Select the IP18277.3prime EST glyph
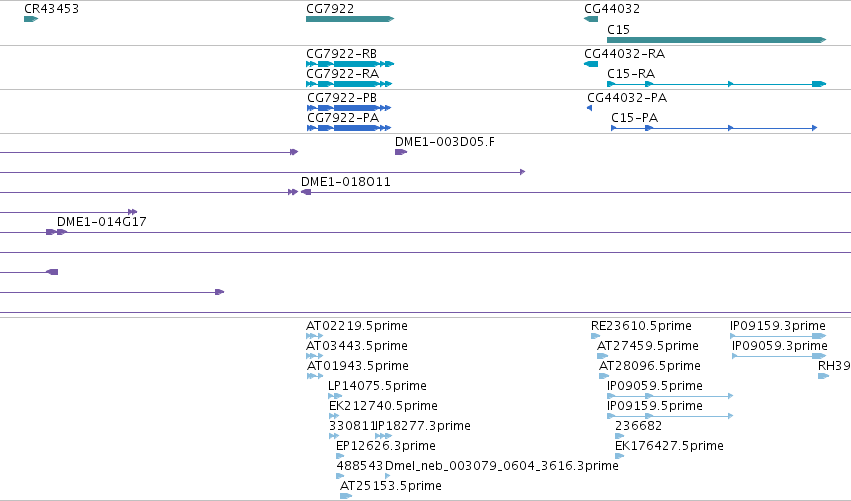Viewport: 851px width, 501px height. [x=383, y=436]
